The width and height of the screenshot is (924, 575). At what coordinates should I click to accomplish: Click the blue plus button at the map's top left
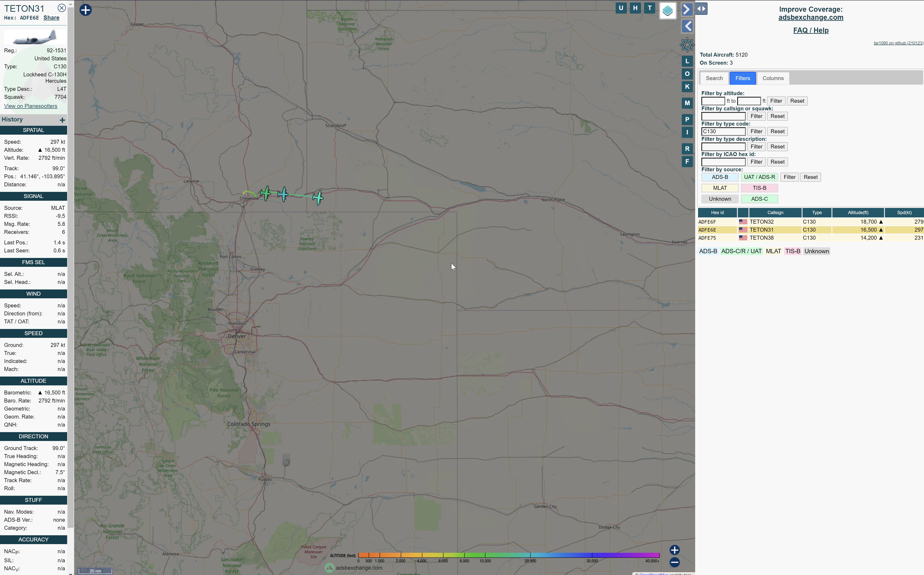tap(86, 10)
